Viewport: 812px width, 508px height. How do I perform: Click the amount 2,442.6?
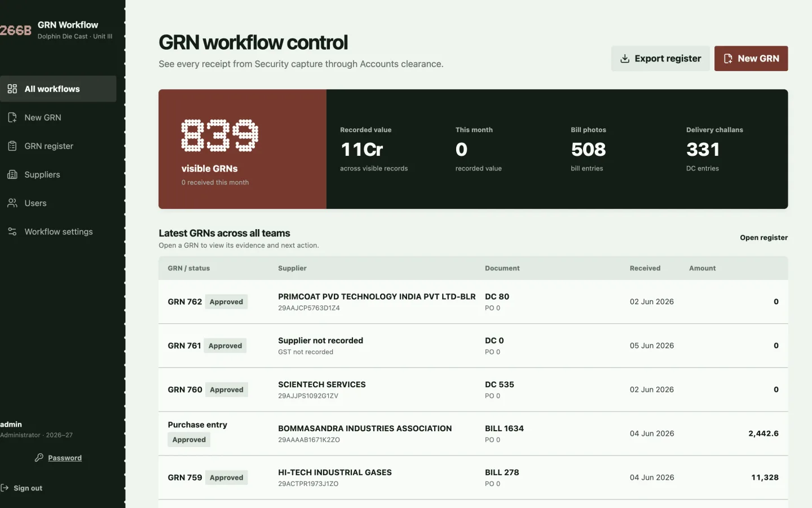coord(764,433)
